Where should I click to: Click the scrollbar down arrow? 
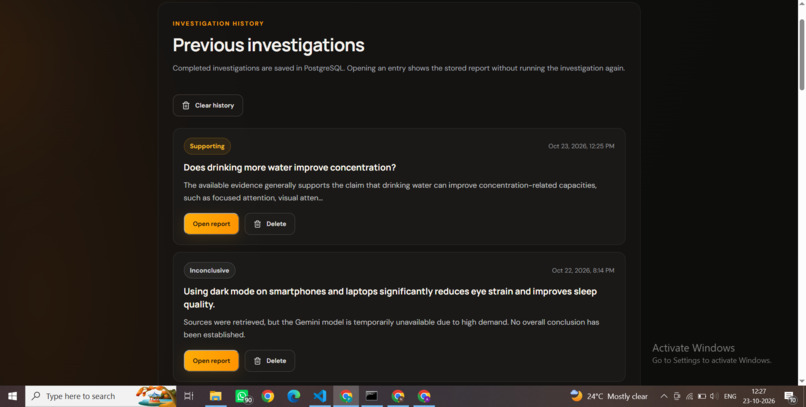pos(801,381)
